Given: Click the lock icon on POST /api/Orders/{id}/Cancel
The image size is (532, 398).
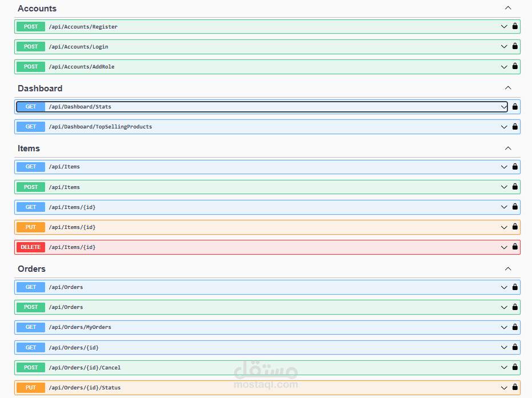Looking at the screenshot, I should coord(514,367).
